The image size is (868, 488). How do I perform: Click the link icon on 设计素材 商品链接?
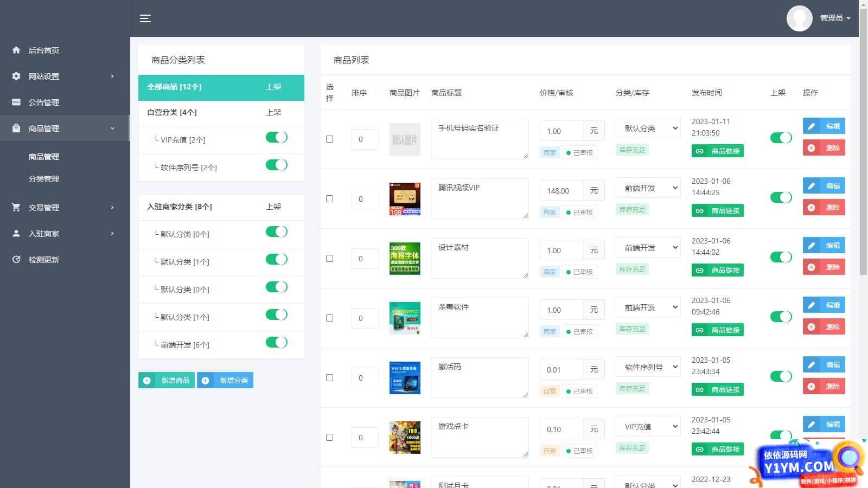(x=700, y=270)
